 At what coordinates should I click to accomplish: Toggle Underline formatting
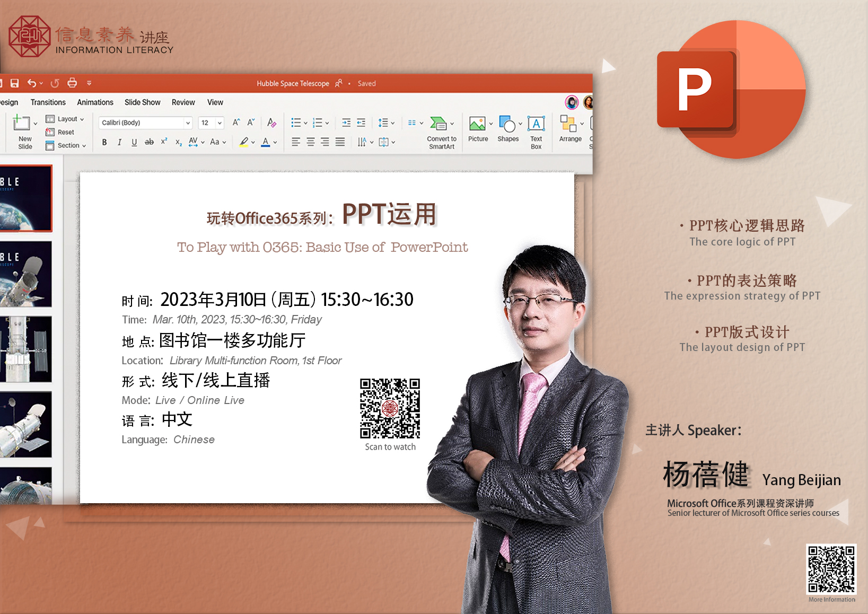(x=134, y=142)
